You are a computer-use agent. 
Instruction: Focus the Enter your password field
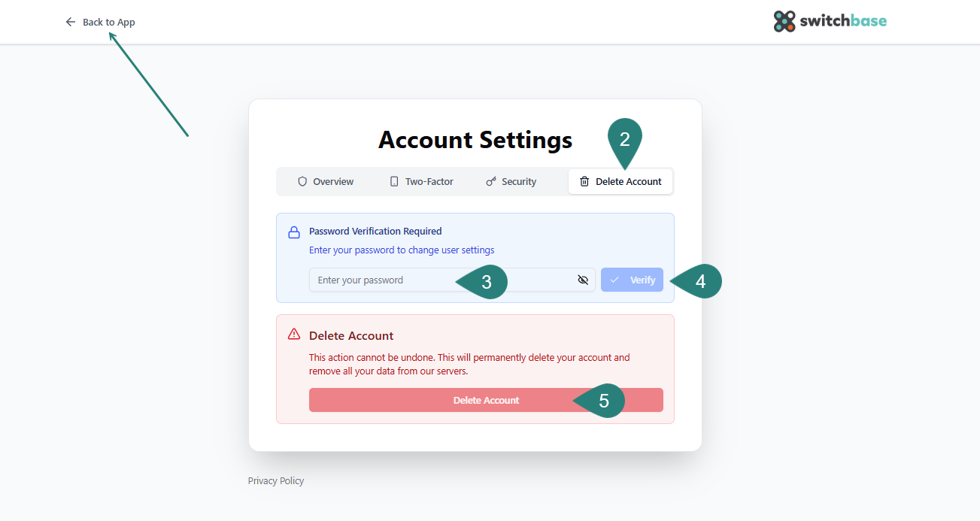click(384, 280)
